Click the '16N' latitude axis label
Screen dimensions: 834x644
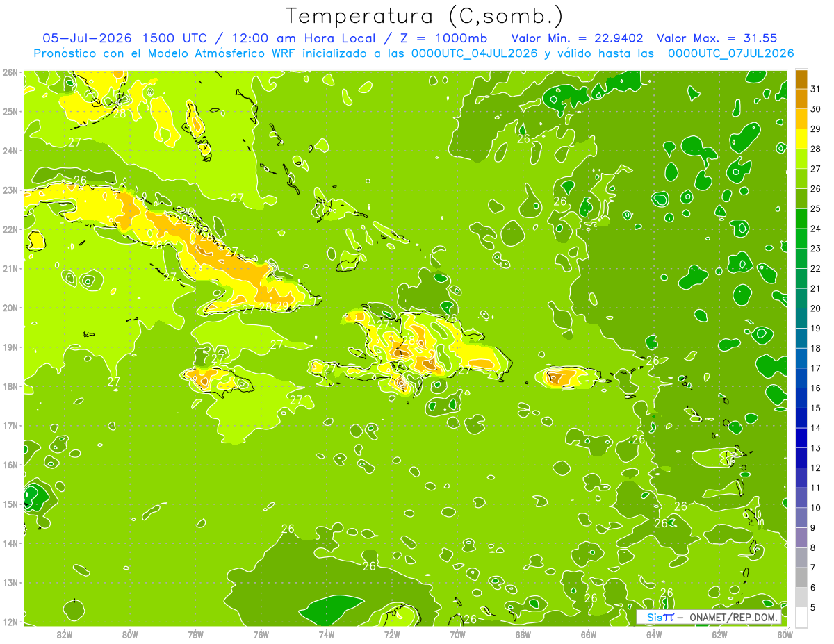point(10,465)
